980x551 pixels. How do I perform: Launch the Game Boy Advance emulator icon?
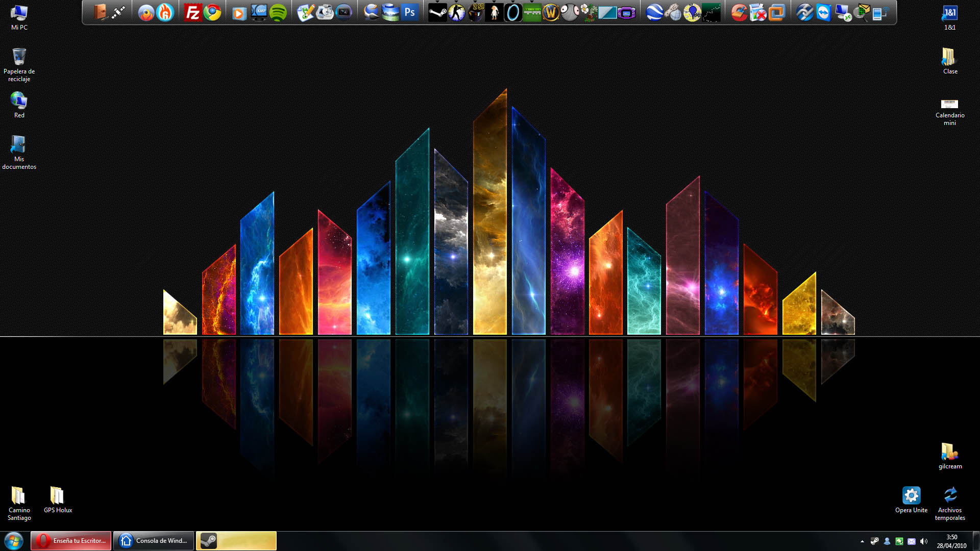tap(626, 12)
